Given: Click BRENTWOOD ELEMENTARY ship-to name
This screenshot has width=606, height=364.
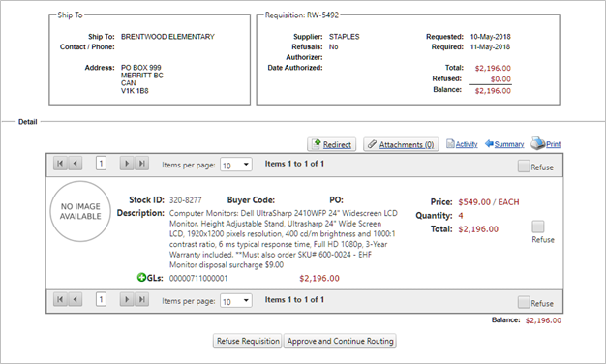Looking at the screenshot, I should point(167,37).
